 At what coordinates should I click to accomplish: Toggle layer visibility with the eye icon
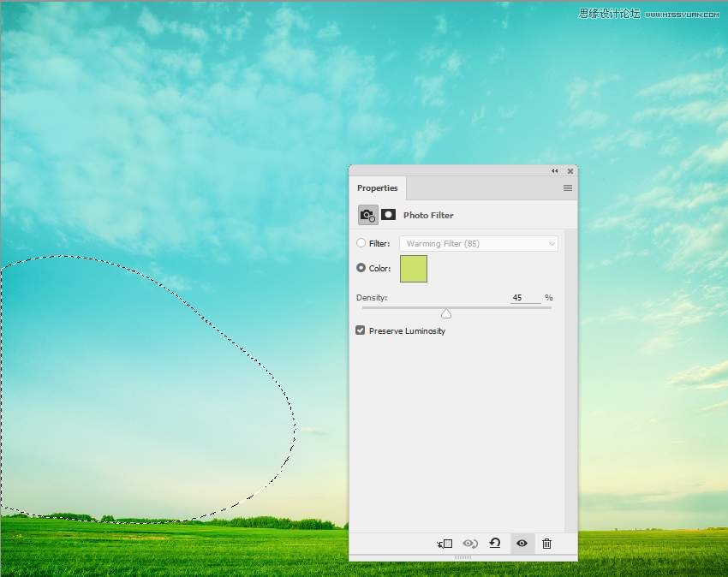(x=521, y=544)
